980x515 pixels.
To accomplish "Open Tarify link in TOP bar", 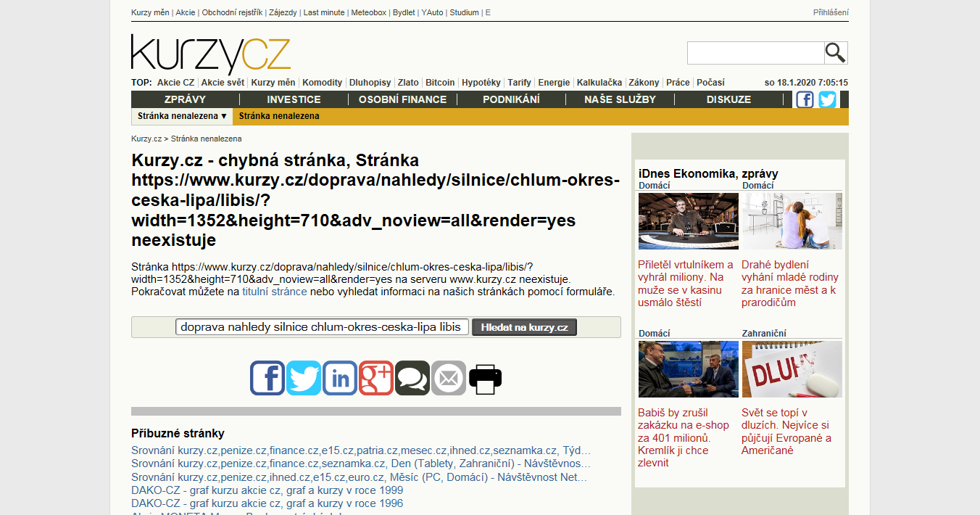I will pos(519,83).
